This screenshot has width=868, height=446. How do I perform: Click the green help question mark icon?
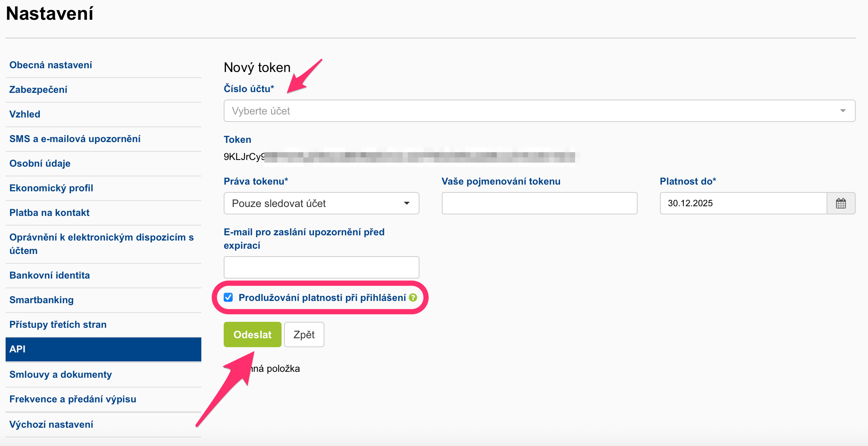[x=413, y=298]
